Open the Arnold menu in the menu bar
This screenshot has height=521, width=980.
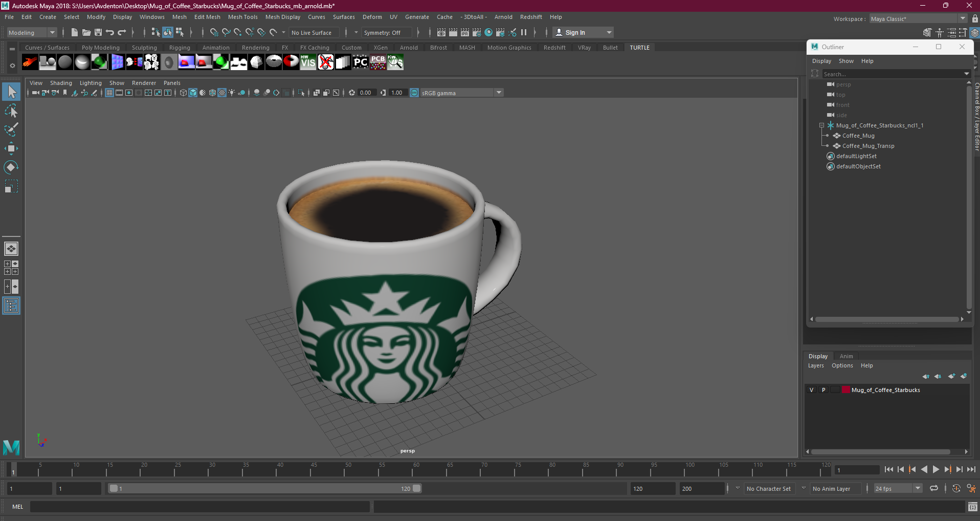(x=503, y=17)
